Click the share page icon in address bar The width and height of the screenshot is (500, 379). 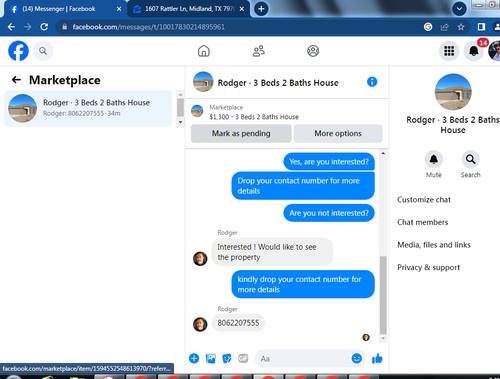(444, 27)
